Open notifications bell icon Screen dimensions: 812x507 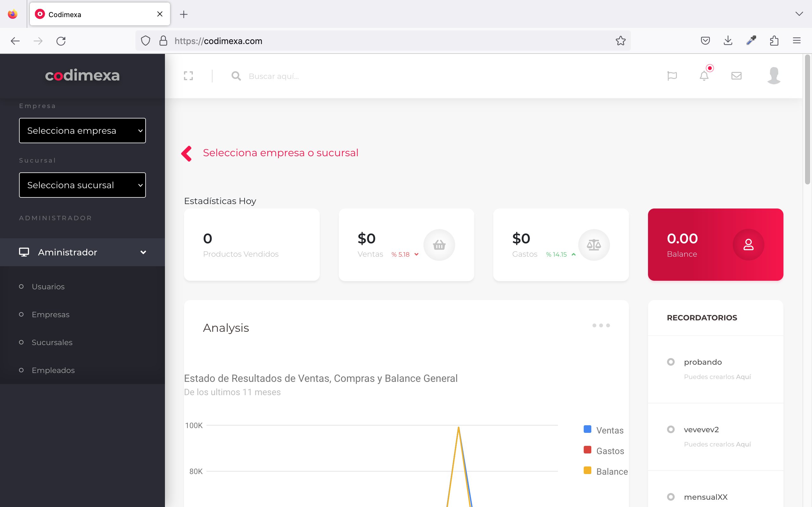click(x=704, y=76)
